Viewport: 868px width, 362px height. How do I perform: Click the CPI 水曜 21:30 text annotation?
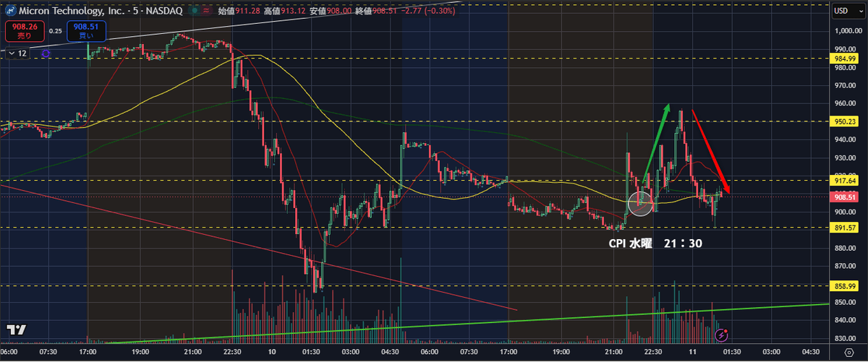click(x=656, y=244)
